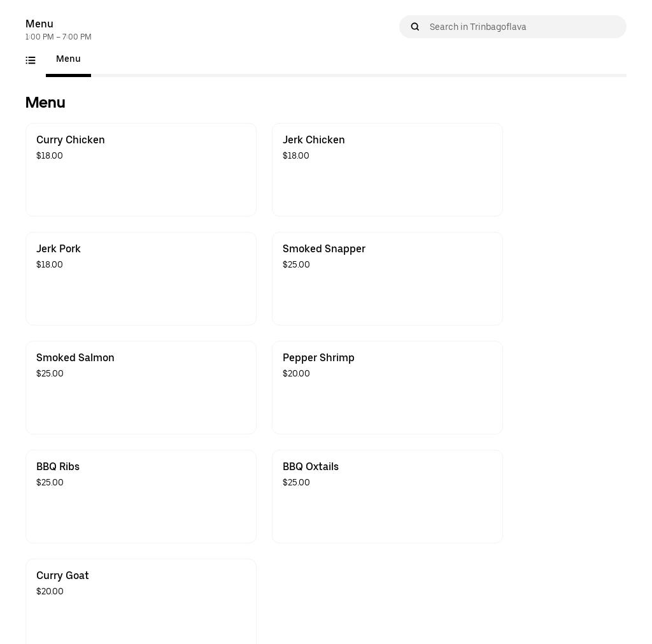The height and width of the screenshot is (644, 652).
Task: Open the Jerk Chicken item card
Action: 387,169
